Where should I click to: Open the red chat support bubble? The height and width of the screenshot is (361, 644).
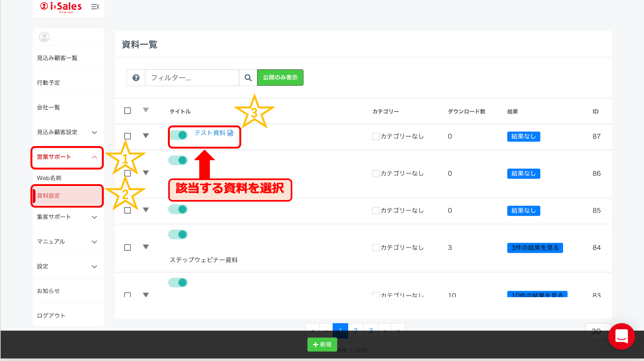tap(621, 336)
